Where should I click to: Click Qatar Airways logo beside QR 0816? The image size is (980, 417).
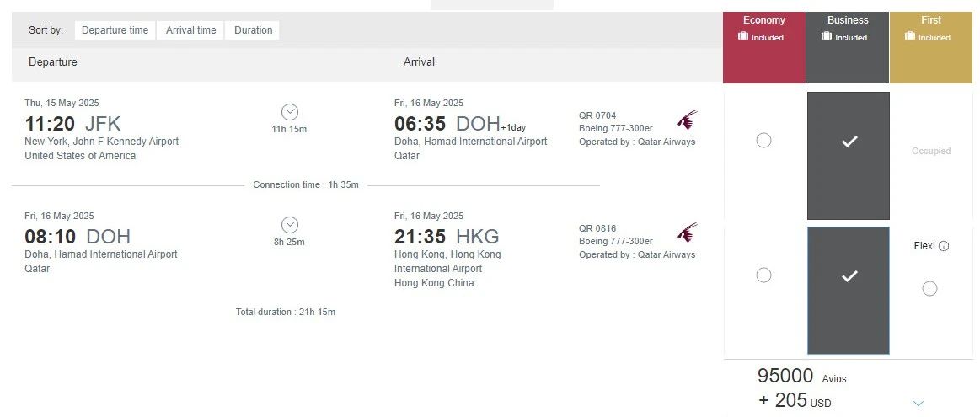tap(687, 232)
